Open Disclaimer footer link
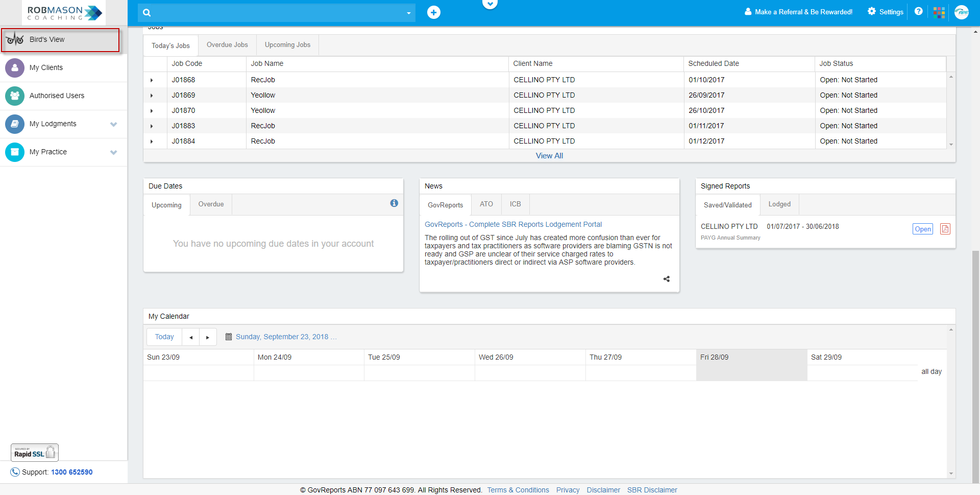The image size is (980, 495). [603, 490]
